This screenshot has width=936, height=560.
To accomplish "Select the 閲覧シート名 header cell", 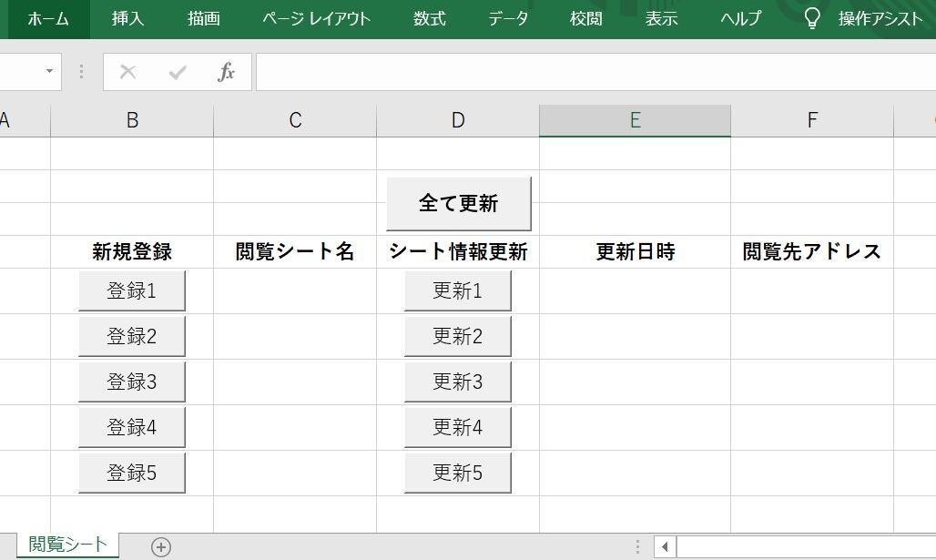I will click(295, 251).
